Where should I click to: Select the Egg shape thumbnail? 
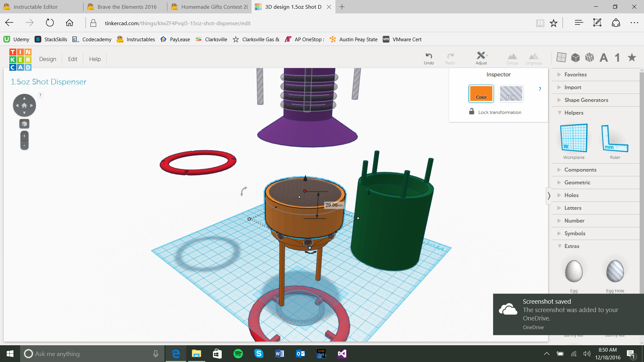[x=574, y=271]
